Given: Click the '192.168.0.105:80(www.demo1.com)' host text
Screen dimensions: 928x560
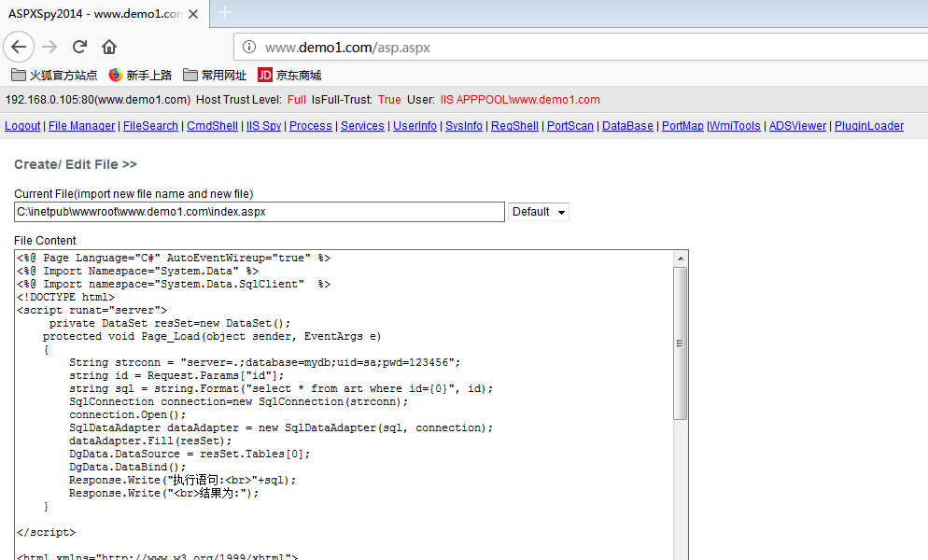Looking at the screenshot, I should pyautogui.click(x=98, y=100).
